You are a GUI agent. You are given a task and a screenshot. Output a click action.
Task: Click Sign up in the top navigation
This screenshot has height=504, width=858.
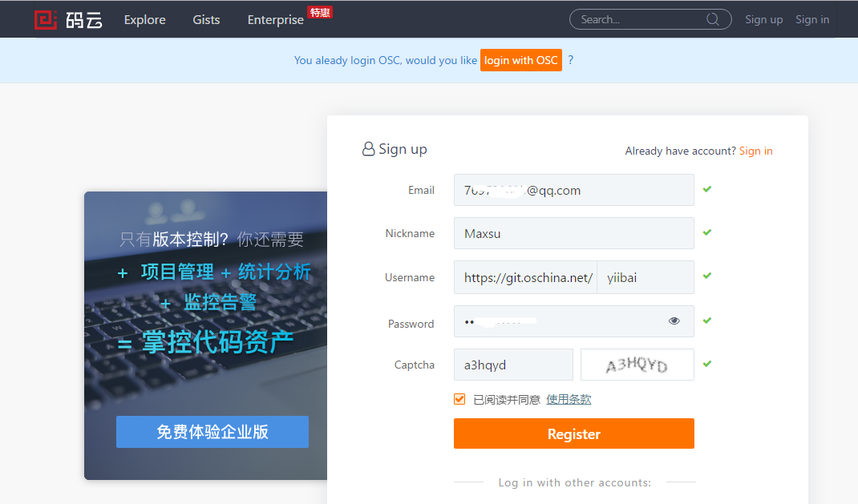tap(764, 20)
